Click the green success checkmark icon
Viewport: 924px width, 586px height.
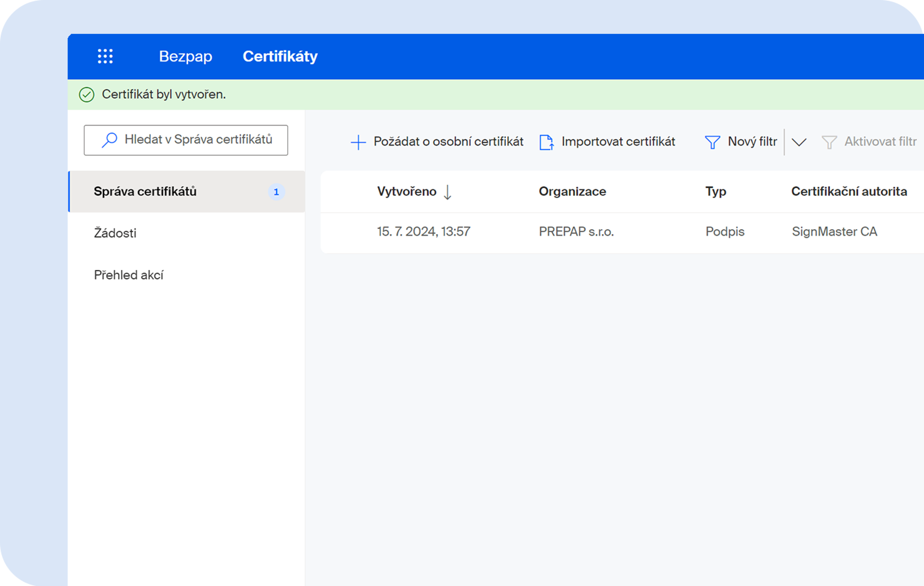pyautogui.click(x=87, y=94)
